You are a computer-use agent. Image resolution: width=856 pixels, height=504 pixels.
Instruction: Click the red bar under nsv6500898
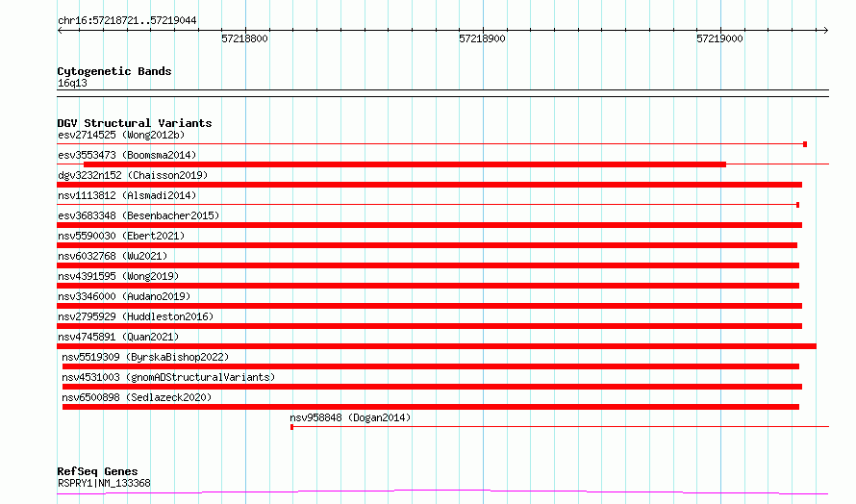[431, 407]
